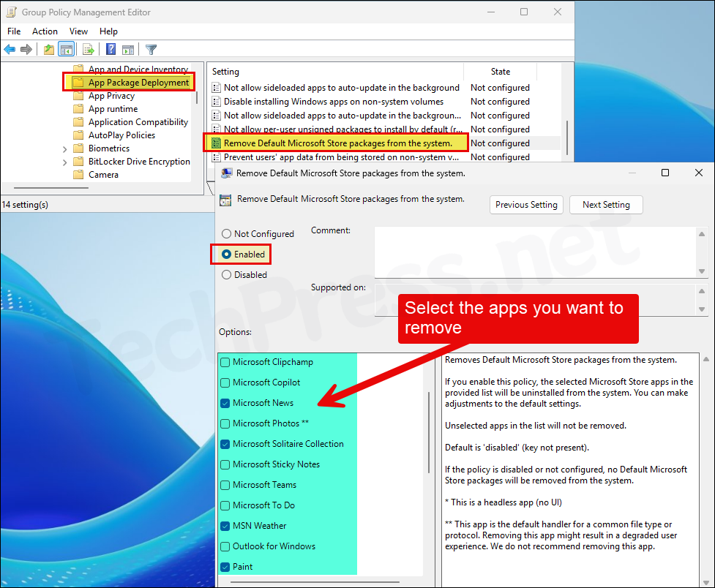Image resolution: width=715 pixels, height=588 pixels.
Task: Open the parent folder using the up-folder icon
Action: point(48,49)
